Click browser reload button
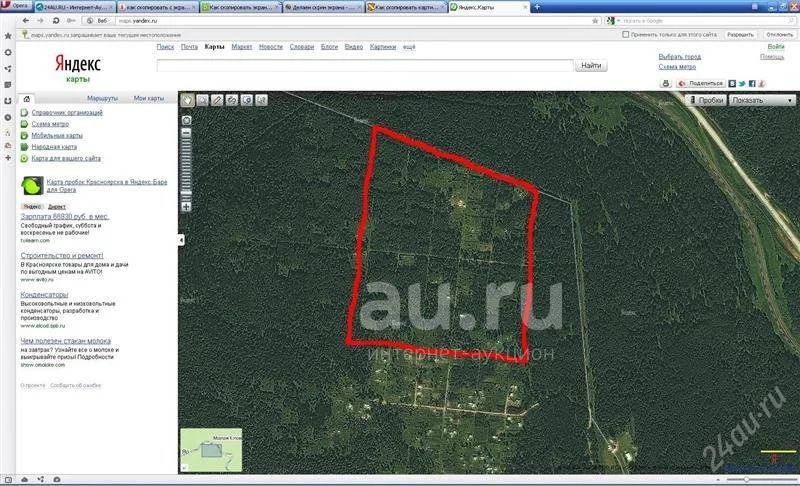Image resolution: width=800 pixels, height=486 pixels. [x=56, y=20]
